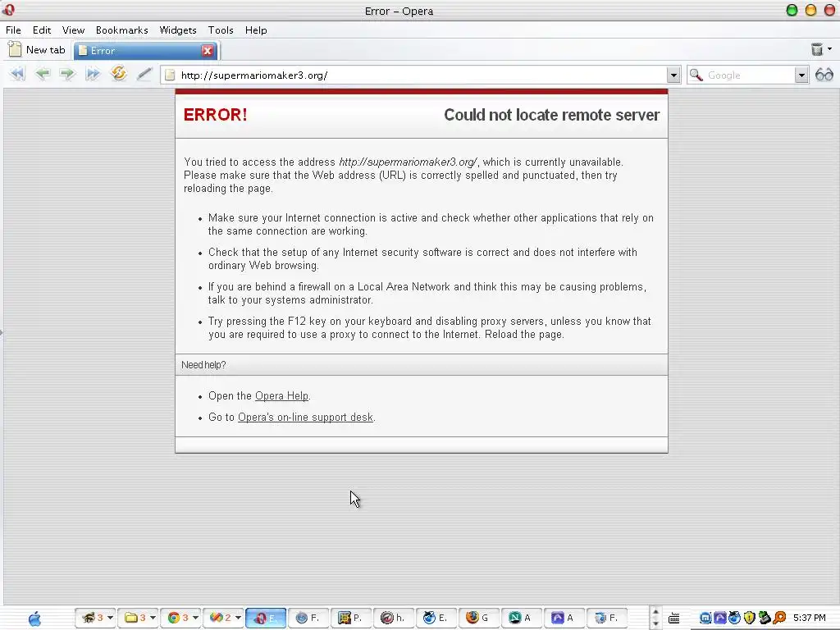
Task: Click the Google search field
Action: click(749, 75)
